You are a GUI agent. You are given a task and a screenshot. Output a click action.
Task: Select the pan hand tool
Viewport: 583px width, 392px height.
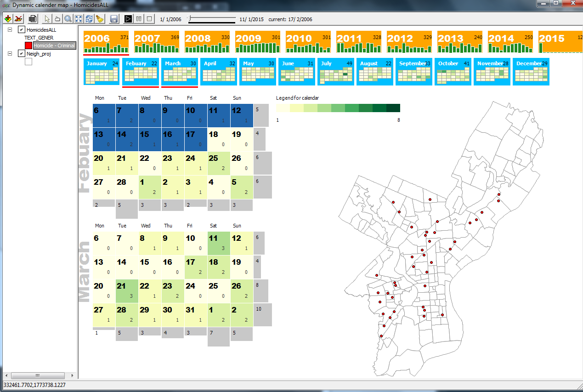pyautogui.click(x=57, y=19)
